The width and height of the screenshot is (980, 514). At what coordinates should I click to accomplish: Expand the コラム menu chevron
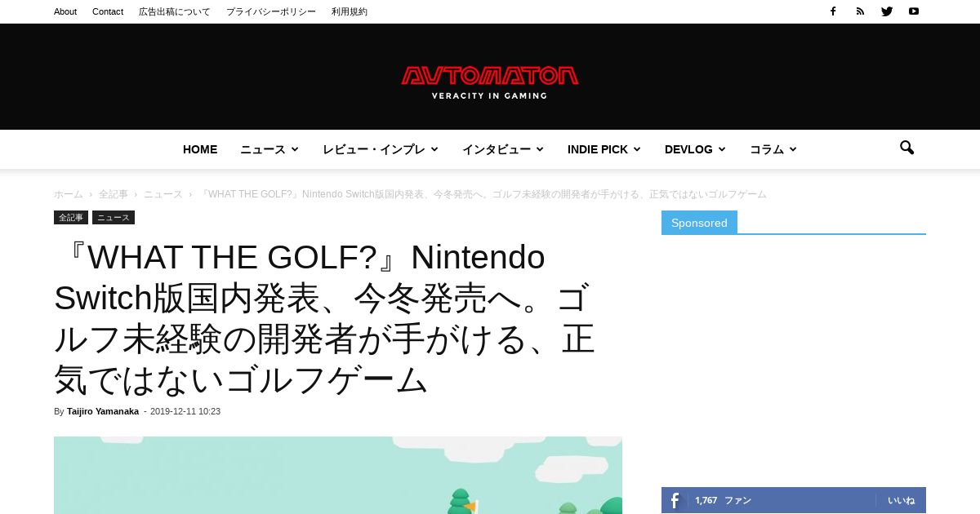793,149
